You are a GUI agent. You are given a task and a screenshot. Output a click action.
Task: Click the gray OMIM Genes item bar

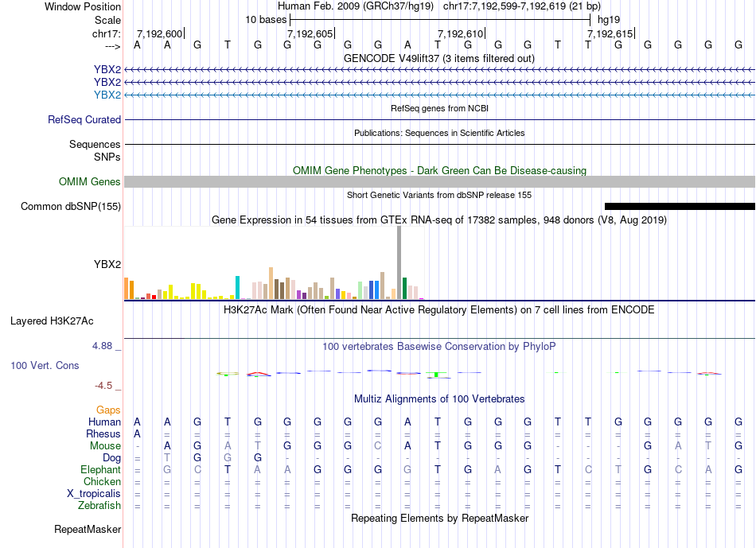click(x=439, y=181)
